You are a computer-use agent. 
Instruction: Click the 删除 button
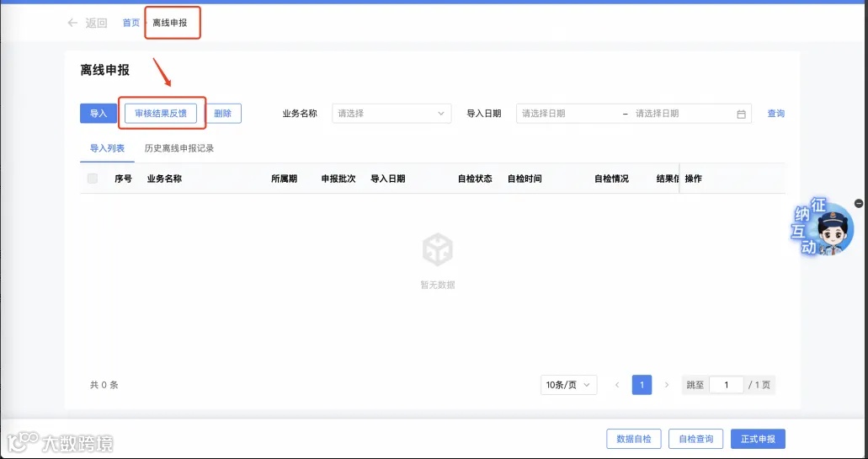tap(222, 114)
